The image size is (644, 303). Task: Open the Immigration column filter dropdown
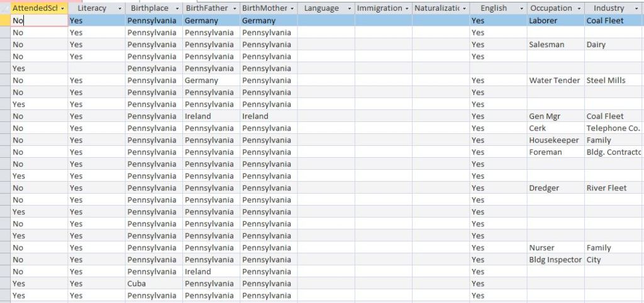(407, 9)
